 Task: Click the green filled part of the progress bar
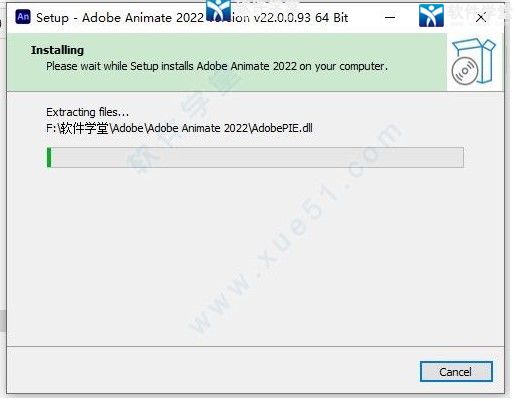(49, 157)
